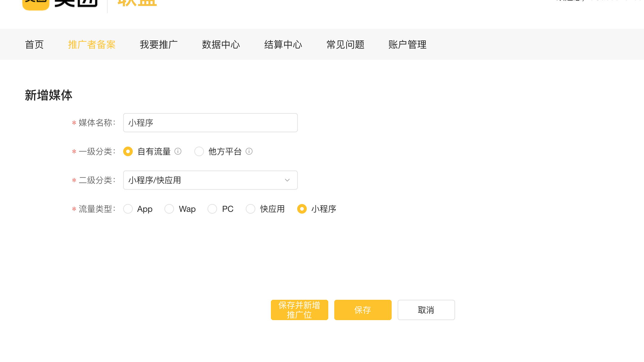644x362 pixels.
Task: Click the 新增媒体 heading text
Action: pos(48,95)
